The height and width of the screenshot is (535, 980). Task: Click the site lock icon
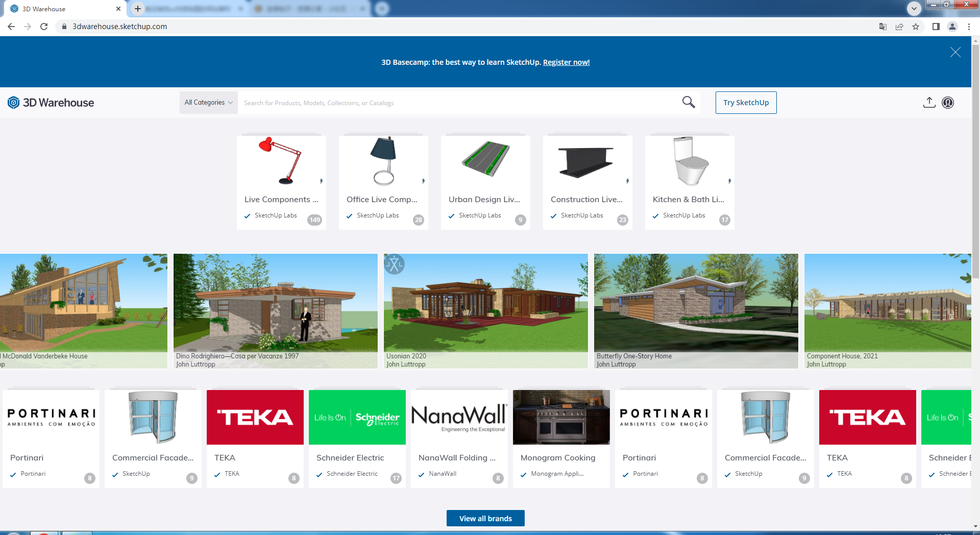pyautogui.click(x=64, y=27)
